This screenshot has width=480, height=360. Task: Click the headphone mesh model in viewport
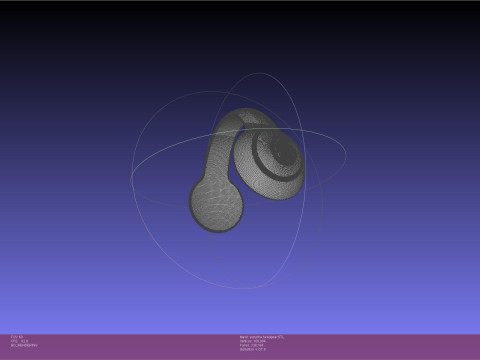[247, 170]
